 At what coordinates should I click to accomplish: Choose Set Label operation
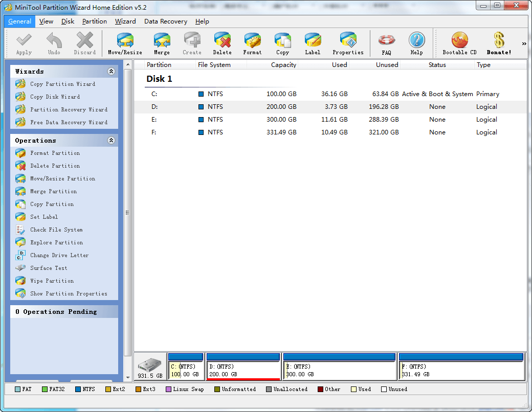44,217
